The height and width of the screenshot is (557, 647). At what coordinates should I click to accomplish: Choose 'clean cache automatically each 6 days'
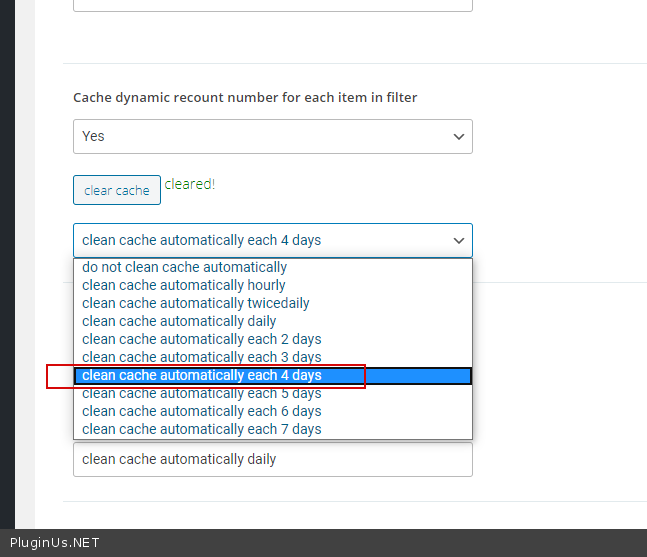[x=202, y=411]
